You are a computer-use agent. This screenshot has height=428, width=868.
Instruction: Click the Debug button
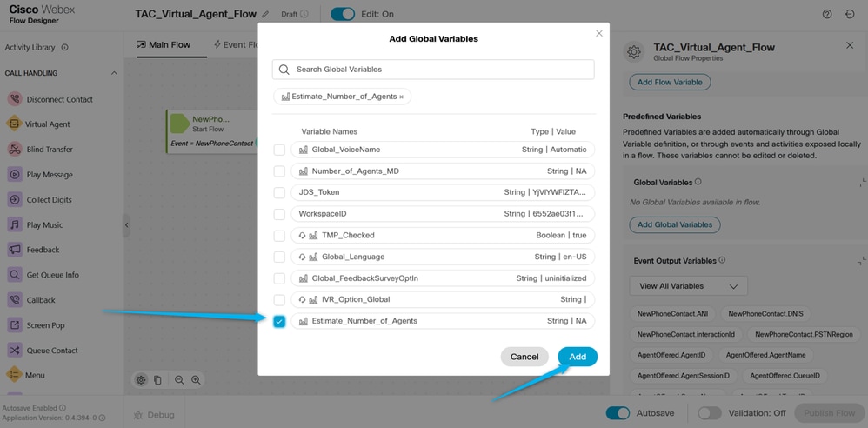(x=154, y=415)
